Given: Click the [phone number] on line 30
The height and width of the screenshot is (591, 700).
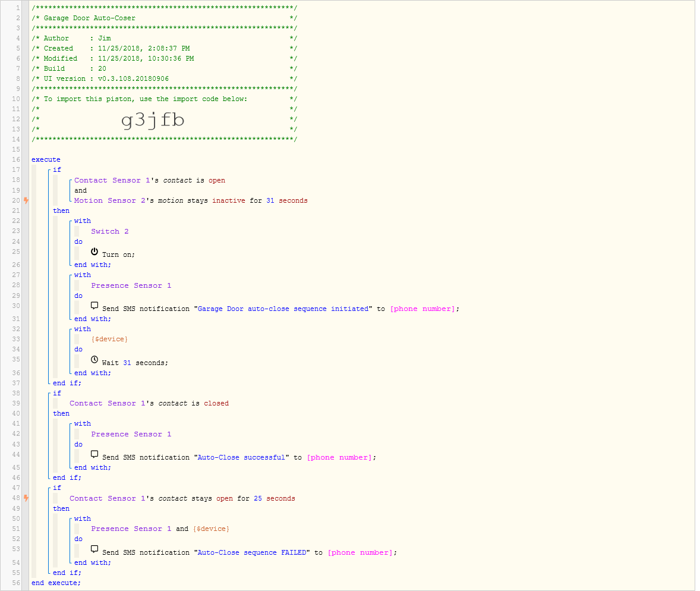Looking at the screenshot, I should pos(422,309).
